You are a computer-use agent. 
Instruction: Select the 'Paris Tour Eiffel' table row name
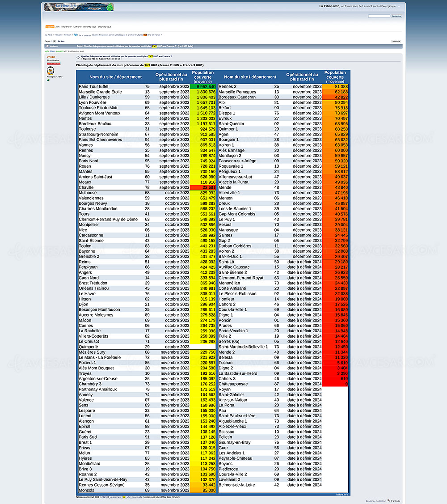tap(93, 86)
